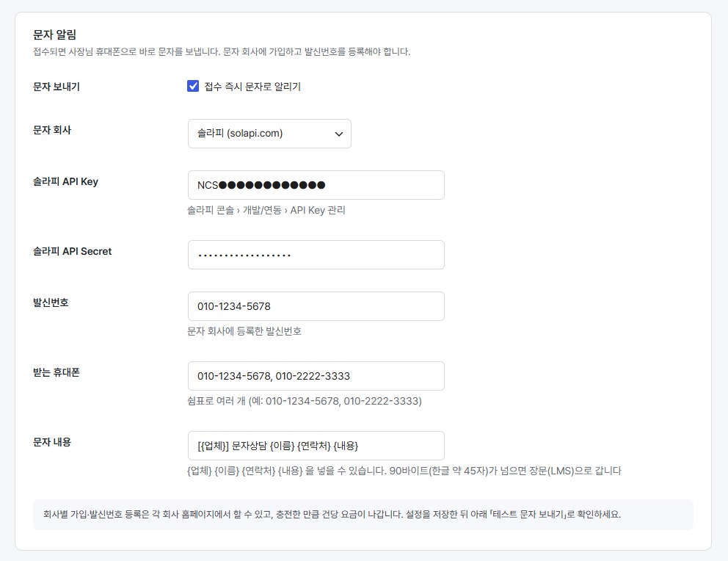728x561 pixels.
Task: Click the 접수 즉시 문자로 알리기 label text
Action: pos(252,87)
